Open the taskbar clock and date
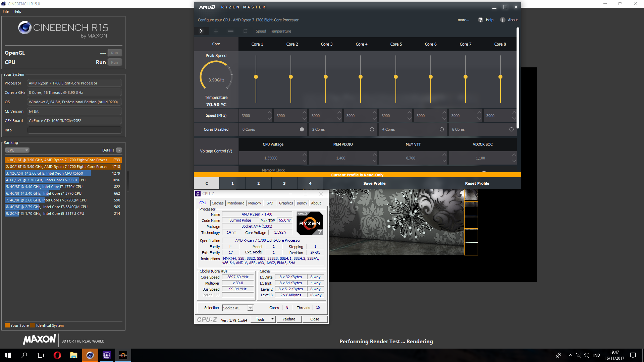This screenshot has width=644, height=362. click(614, 355)
